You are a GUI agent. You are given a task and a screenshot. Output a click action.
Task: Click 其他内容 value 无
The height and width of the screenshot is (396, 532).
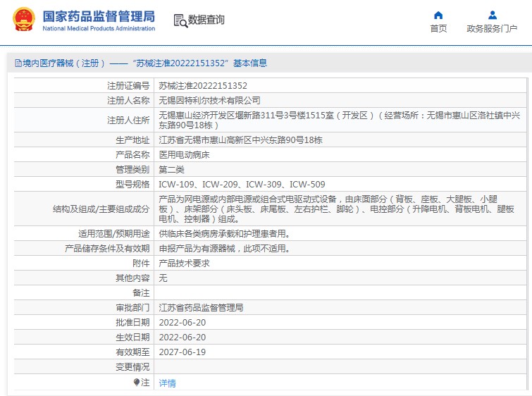coord(163,278)
